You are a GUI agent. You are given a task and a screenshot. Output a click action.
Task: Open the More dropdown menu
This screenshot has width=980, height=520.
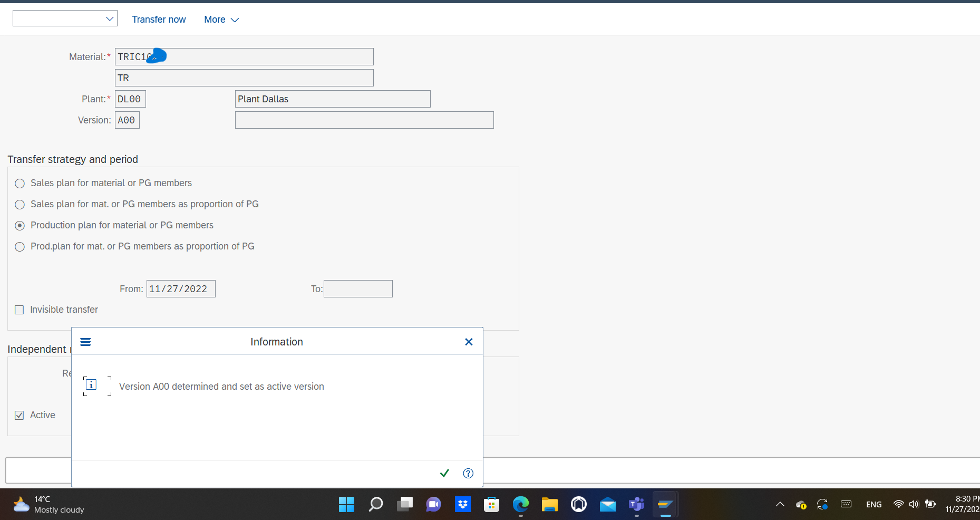[221, 20]
